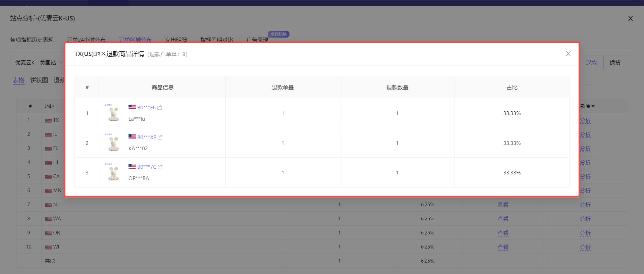Screen dimensions: 644x274
Task: Close the 站点分析 panel
Action: [x=631, y=18]
